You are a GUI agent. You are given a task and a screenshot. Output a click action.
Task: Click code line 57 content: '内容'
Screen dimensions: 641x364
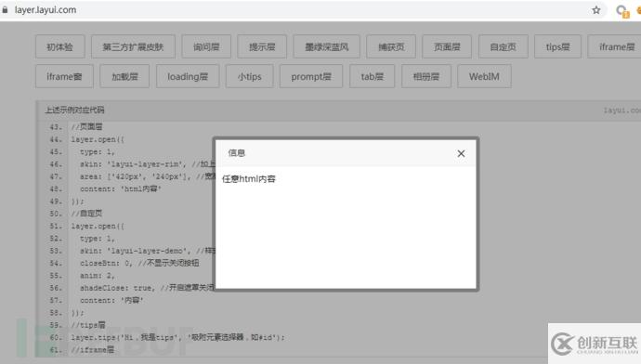[111, 301]
